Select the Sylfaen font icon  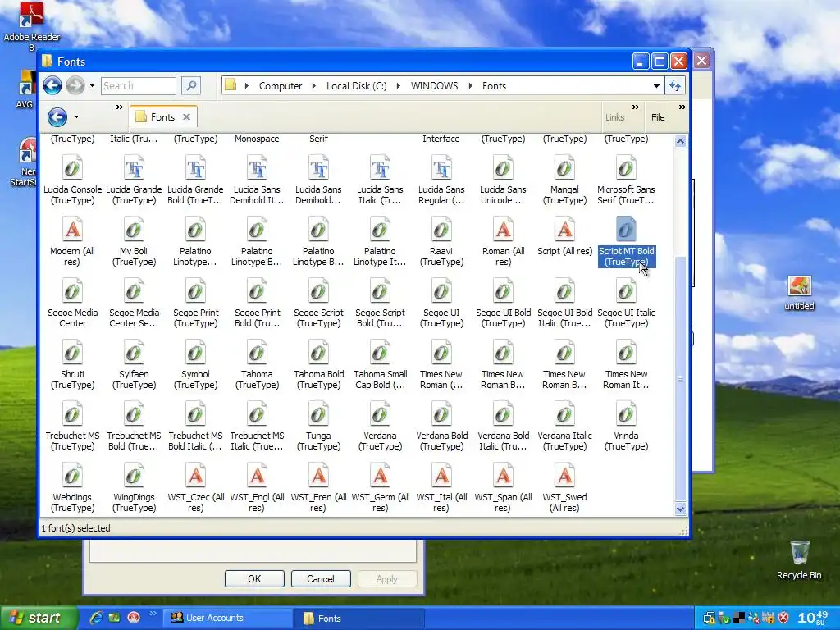click(134, 353)
